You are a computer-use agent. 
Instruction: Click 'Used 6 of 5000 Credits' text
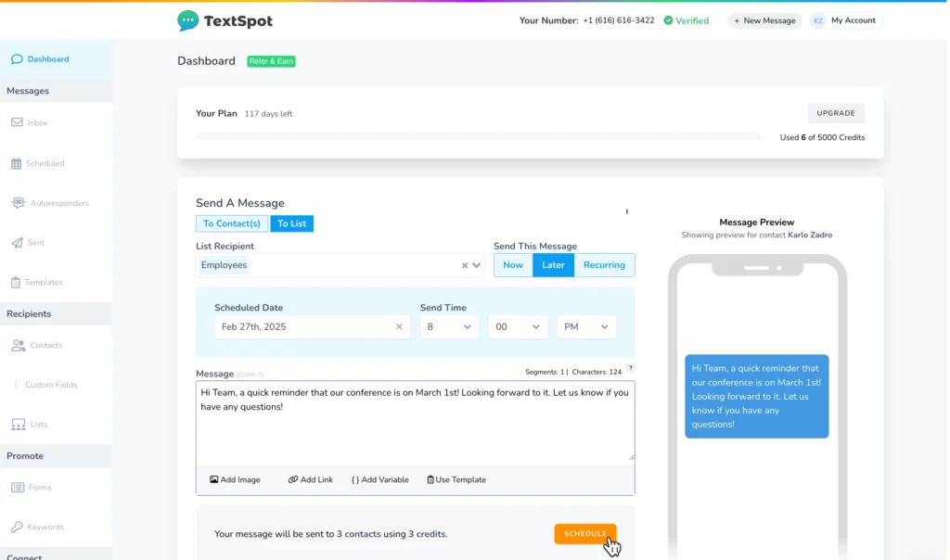822,137
